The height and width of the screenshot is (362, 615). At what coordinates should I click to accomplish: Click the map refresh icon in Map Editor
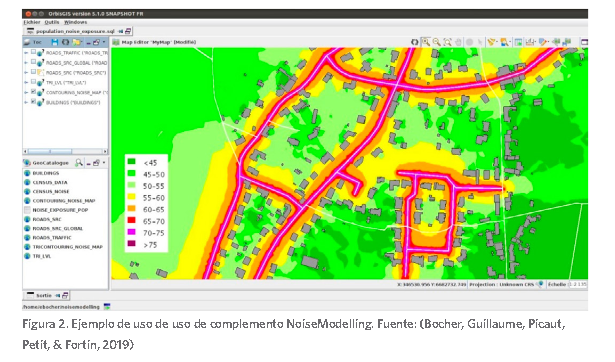point(415,42)
